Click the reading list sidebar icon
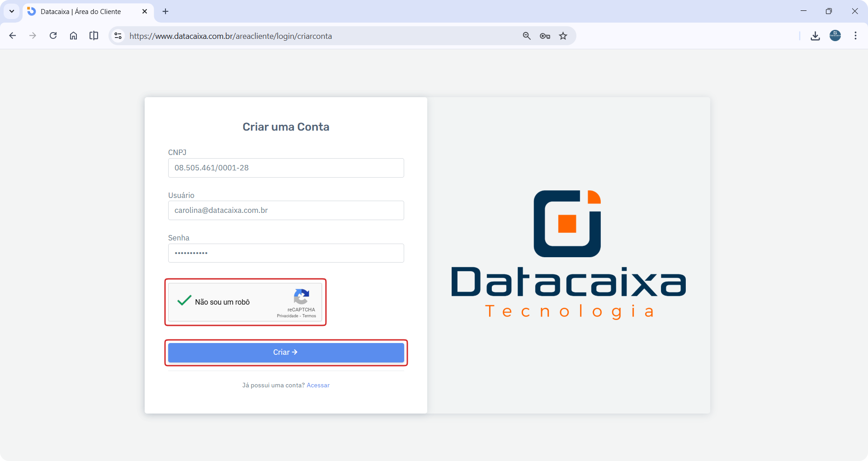 94,36
